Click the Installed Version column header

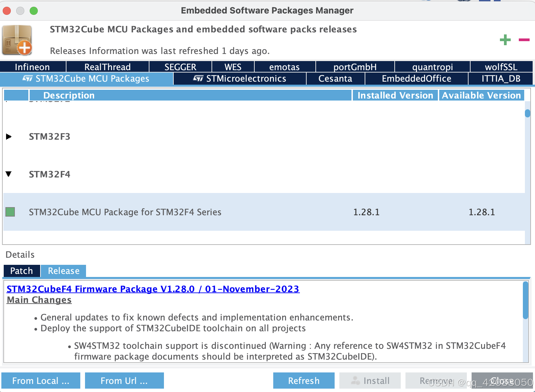(x=395, y=95)
